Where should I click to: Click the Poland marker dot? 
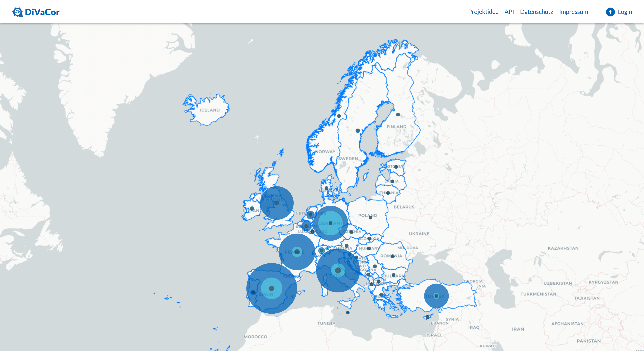point(370,217)
